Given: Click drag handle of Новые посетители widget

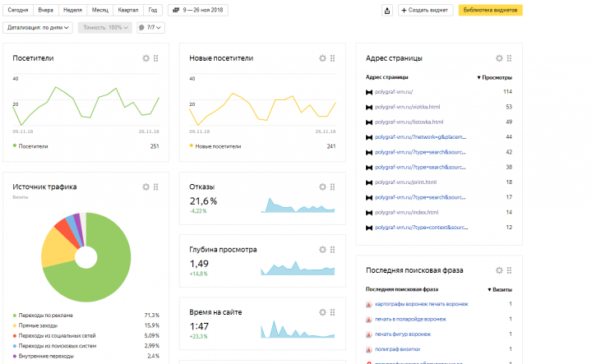Looking at the screenshot, I should pos(333,58).
